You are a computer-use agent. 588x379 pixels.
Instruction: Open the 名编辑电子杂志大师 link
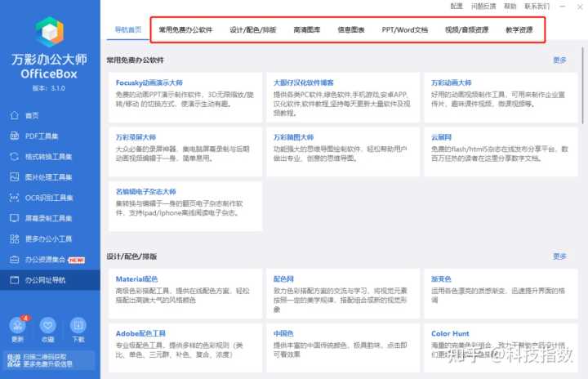146,191
